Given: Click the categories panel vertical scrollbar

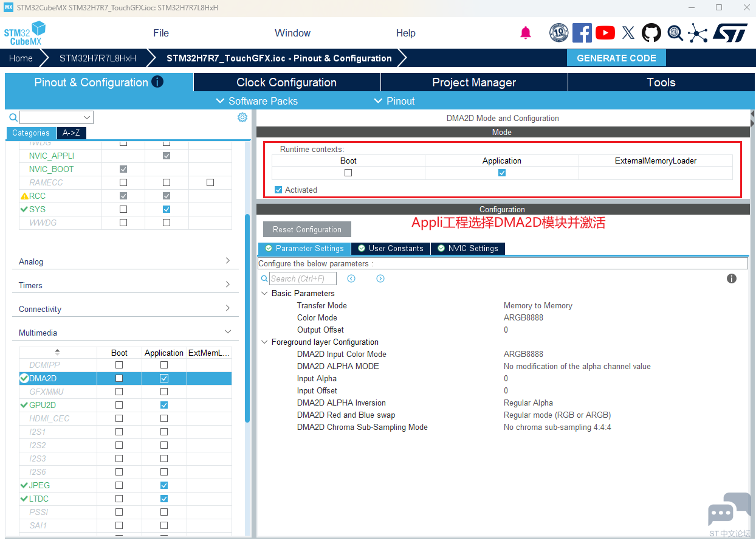Looking at the screenshot, I should [x=247, y=318].
